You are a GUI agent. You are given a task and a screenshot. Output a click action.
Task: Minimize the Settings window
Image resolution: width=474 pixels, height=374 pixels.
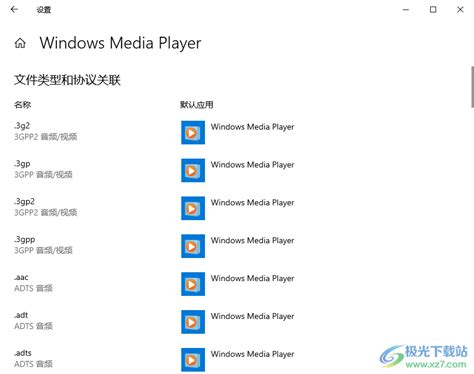coord(406,10)
